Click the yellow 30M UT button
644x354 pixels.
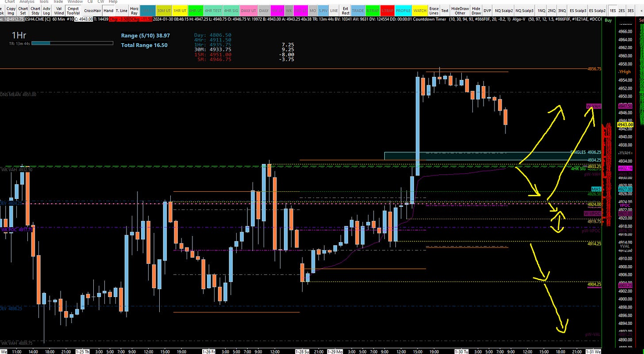pos(164,11)
